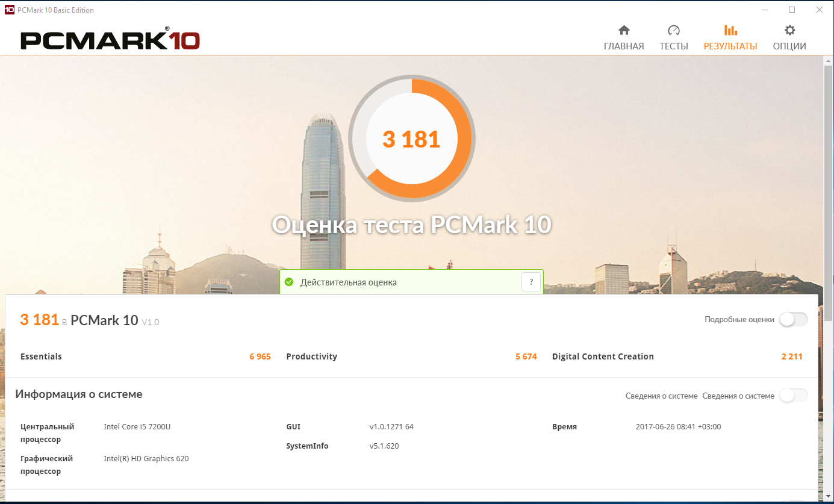Maximize the PCMark 10 window
This screenshot has height=504, width=834.
(792, 10)
